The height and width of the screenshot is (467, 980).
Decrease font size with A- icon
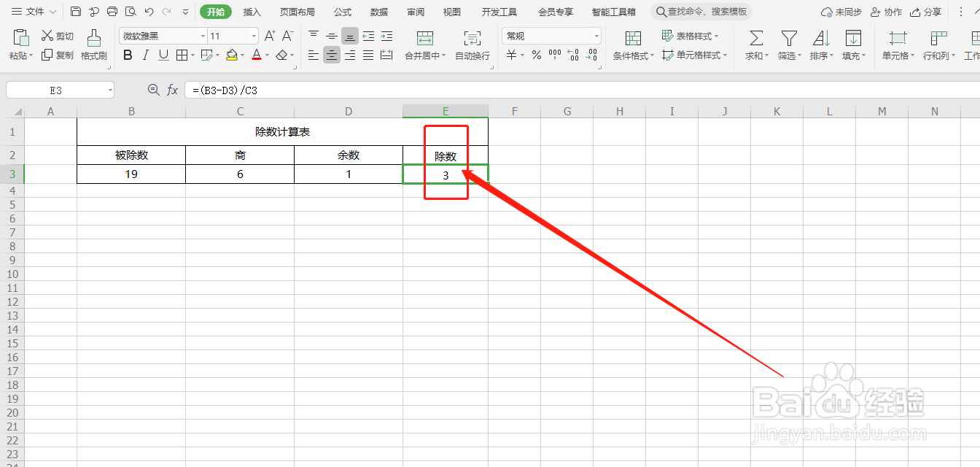pyautogui.click(x=287, y=36)
